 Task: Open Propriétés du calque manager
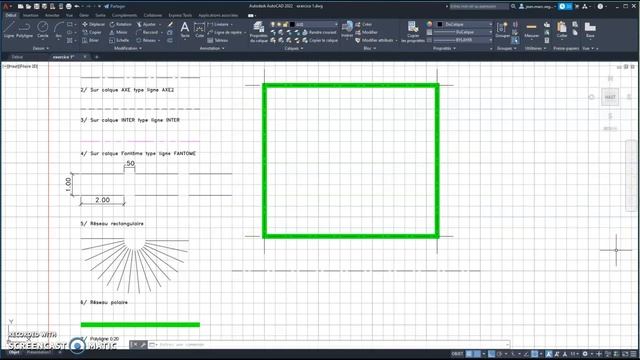tap(259, 31)
